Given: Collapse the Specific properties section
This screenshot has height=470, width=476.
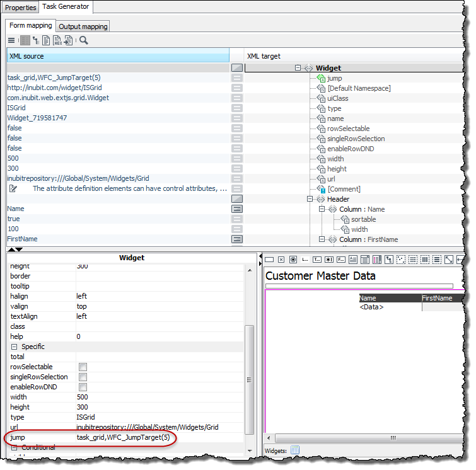Looking at the screenshot, I should click(x=14, y=347).
